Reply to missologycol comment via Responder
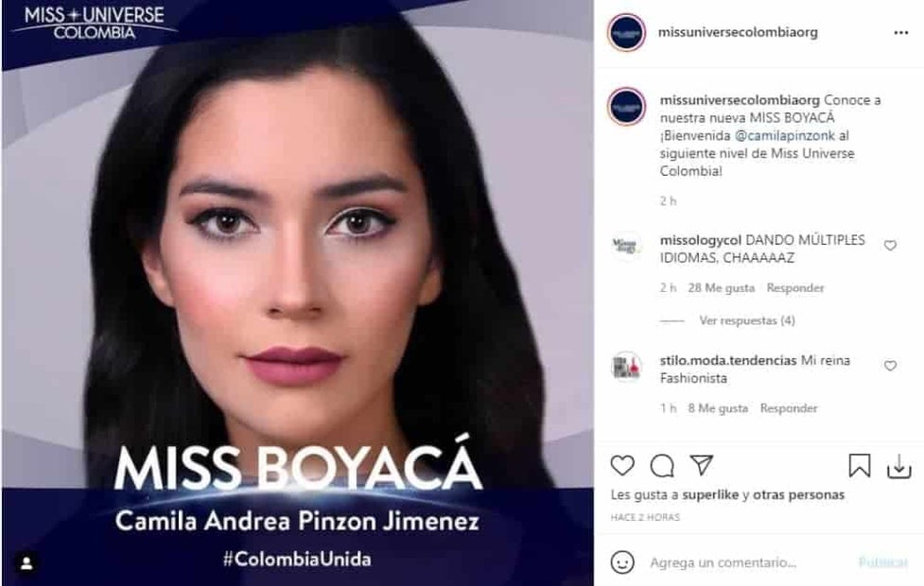The height and width of the screenshot is (586, 924). click(x=795, y=288)
